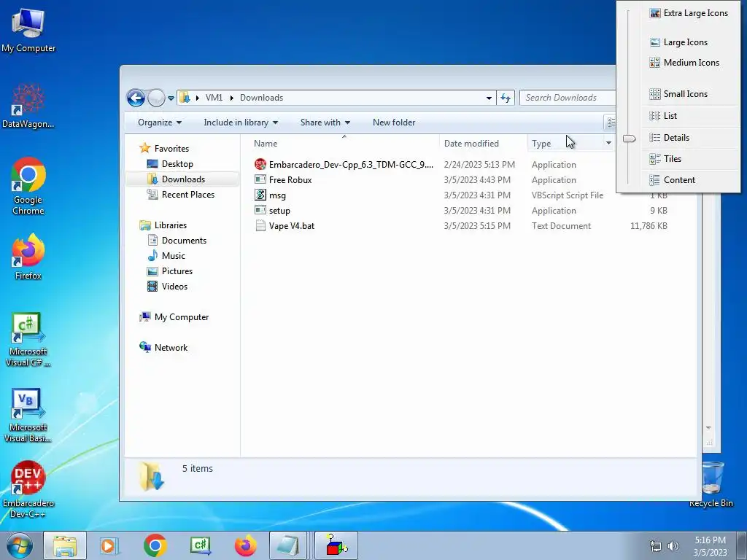The height and width of the screenshot is (560, 747).
Task: Click the Back navigation arrow
Action: (x=136, y=98)
